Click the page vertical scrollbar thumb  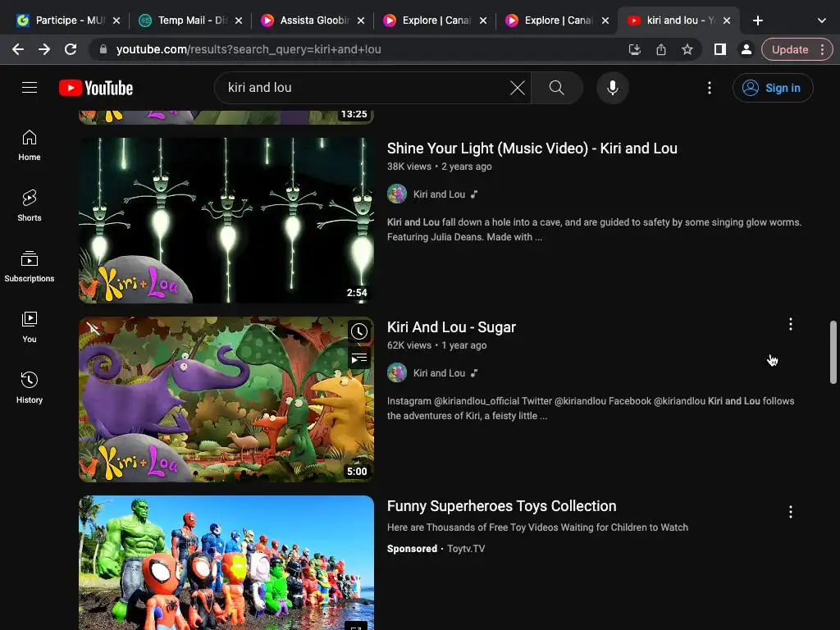pyautogui.click(x=833, y=352)
